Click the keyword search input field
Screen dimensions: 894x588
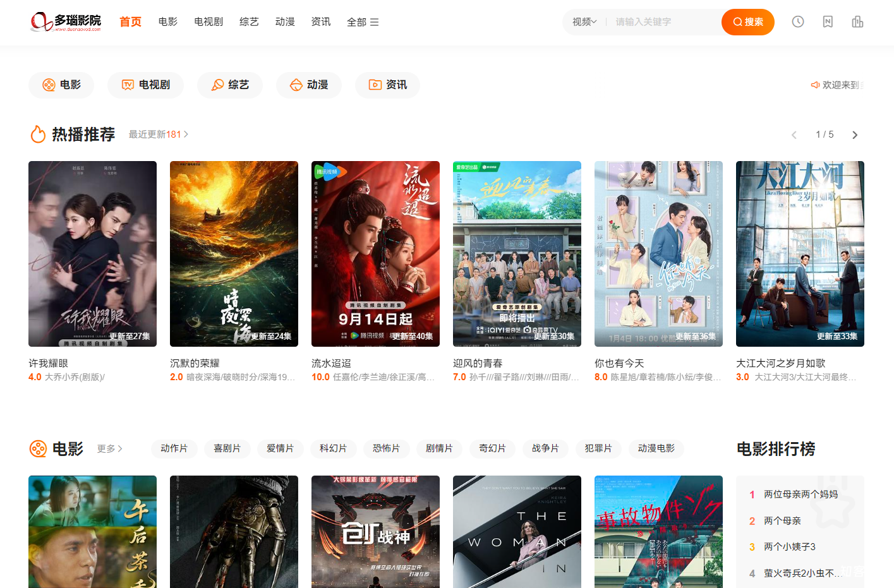click(663, 22)
